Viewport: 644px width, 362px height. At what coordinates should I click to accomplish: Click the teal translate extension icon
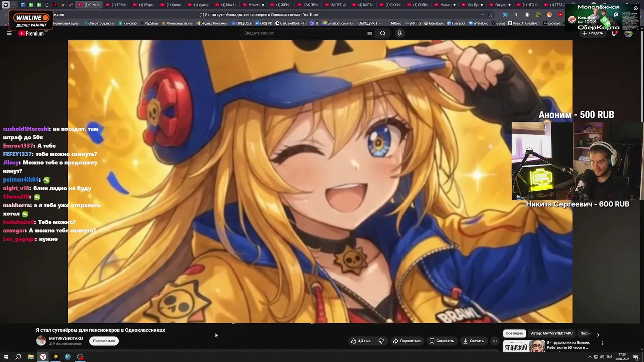coord(505,15)
